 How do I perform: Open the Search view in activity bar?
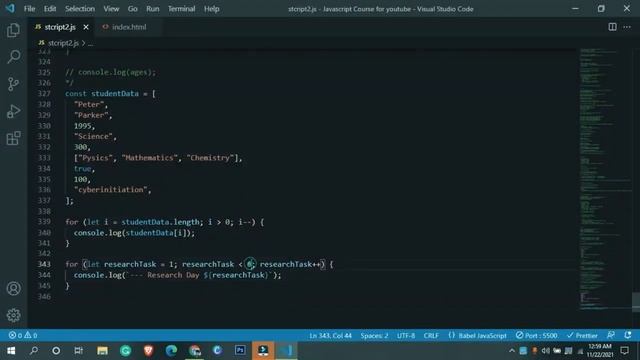(x=13, y=57)
